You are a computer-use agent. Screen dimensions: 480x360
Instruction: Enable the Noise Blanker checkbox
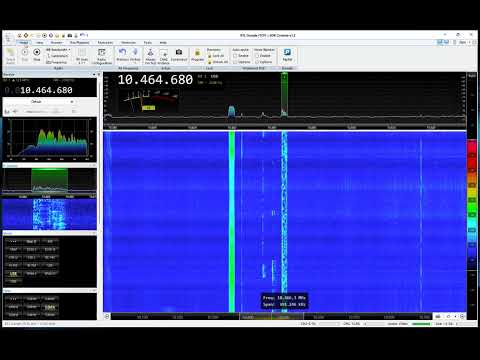(x=257, y=56)
